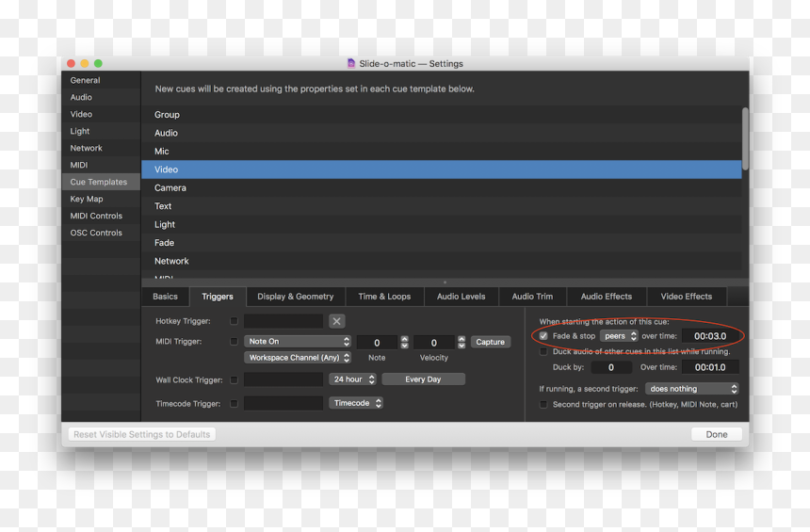Click the Every Day button
The image size is (810, 532).
tap(423, 379)
